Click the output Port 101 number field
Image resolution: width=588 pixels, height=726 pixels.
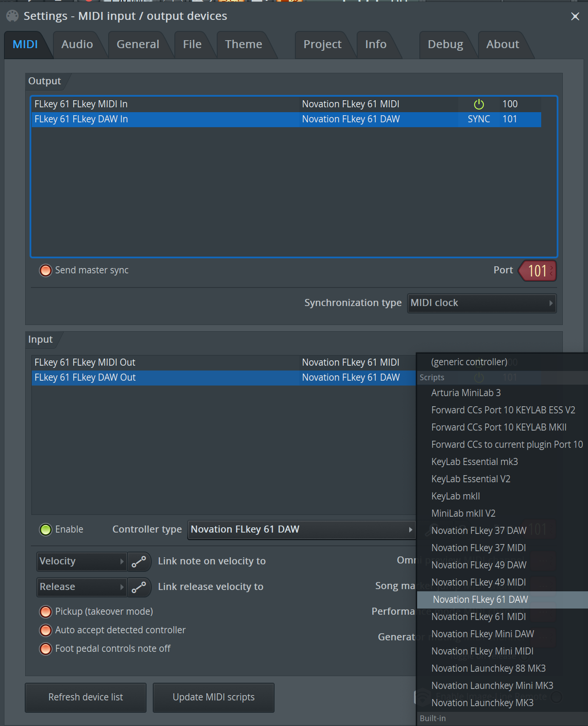point(538,271)
